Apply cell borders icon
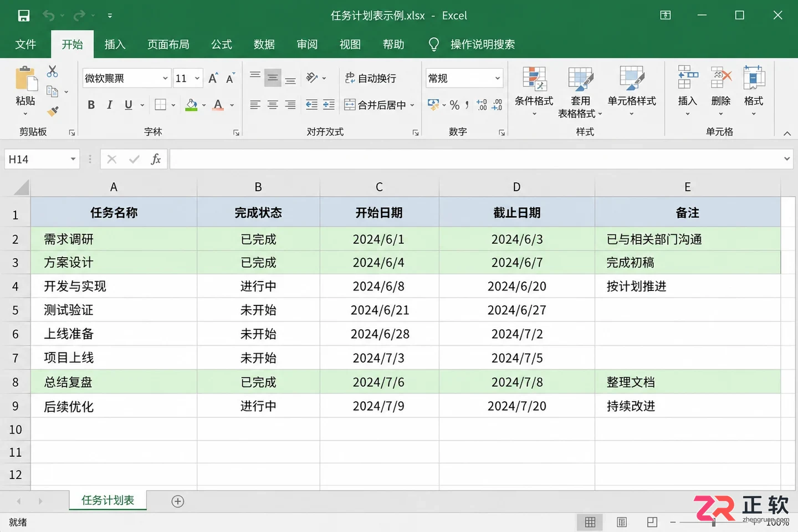This screenshot has height=532, width=798. pyautogui.click(x=161, y=105)
